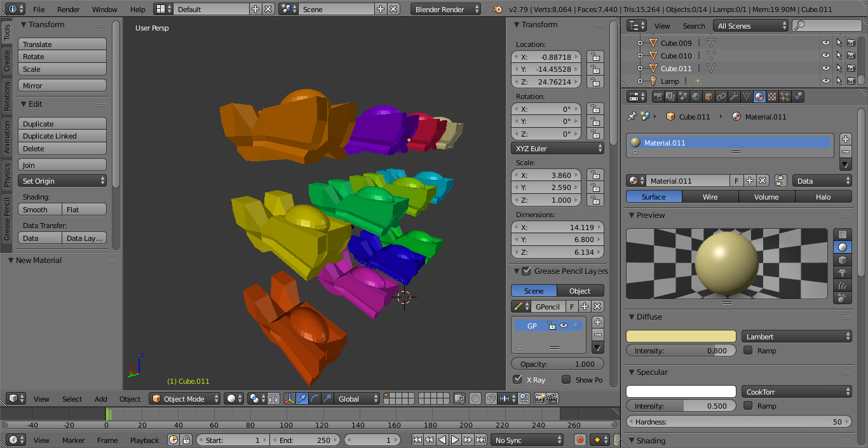Enable the Diffuse Ramp checkbox
The image size is (868, 448).
[748, 350]
